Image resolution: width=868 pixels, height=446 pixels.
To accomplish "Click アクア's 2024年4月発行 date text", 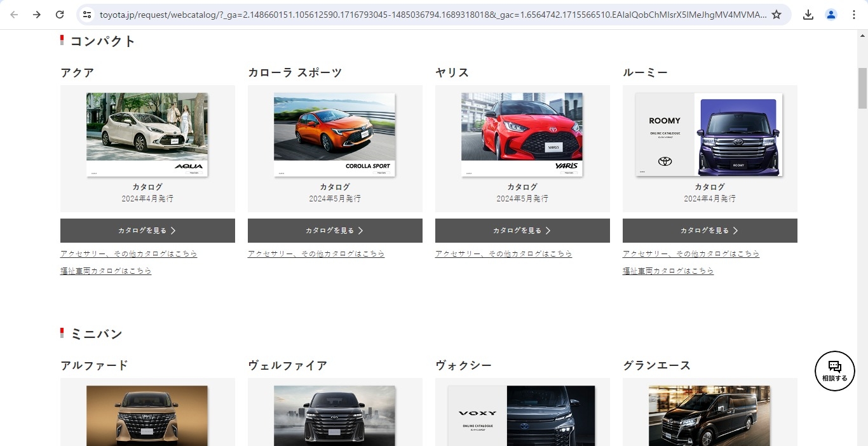I will [x=147, y=199].
